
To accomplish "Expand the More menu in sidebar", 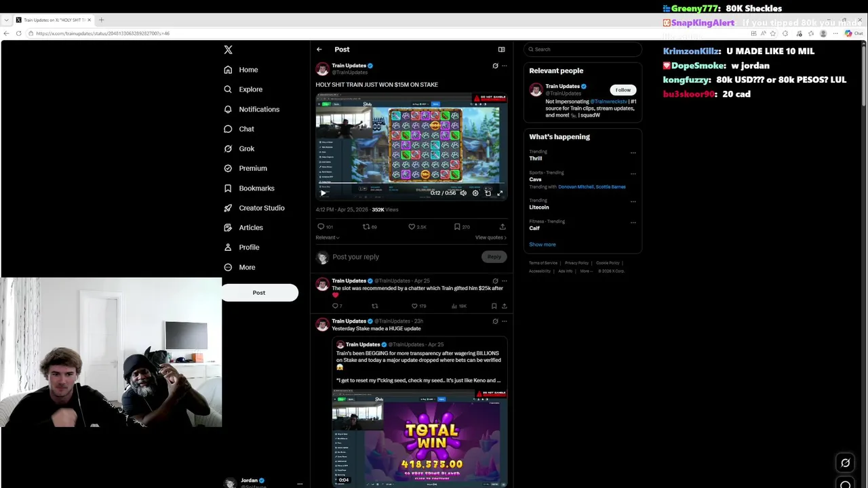I will tap(239, 267).
